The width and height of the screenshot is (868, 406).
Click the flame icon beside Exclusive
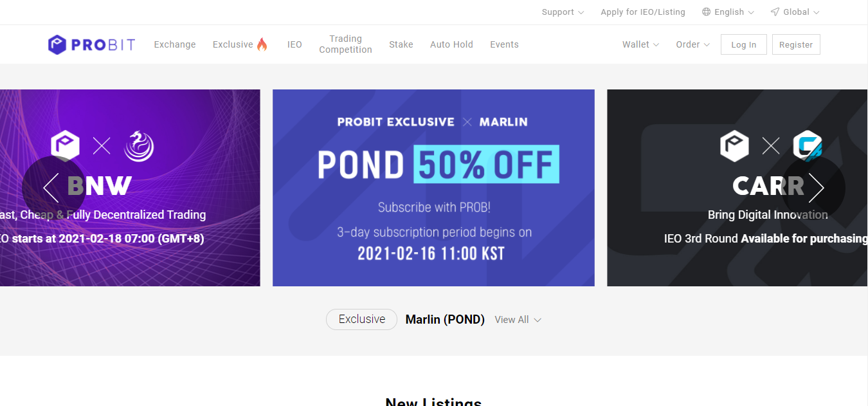(262, 44)
